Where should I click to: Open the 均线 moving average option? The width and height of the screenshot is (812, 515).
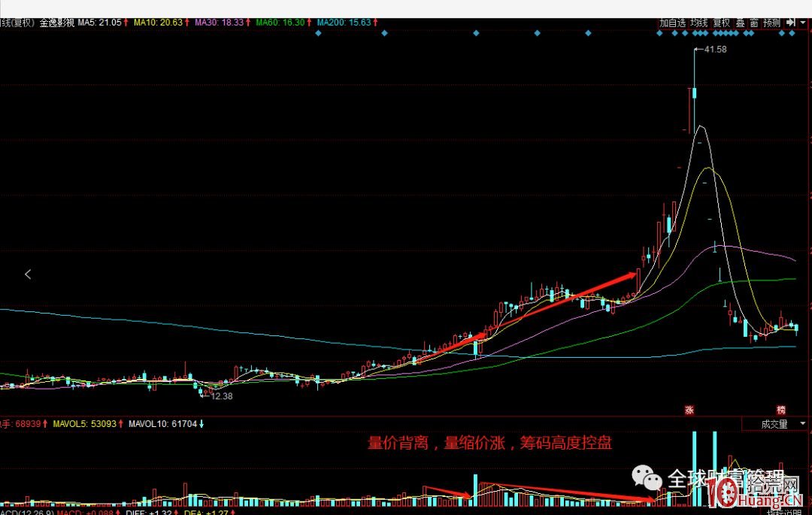click(699, 23)
